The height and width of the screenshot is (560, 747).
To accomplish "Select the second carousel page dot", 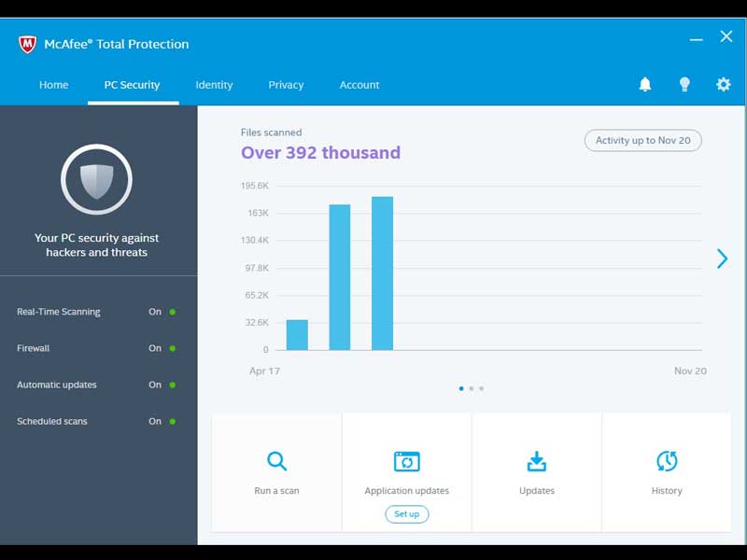I will point(472,388).
